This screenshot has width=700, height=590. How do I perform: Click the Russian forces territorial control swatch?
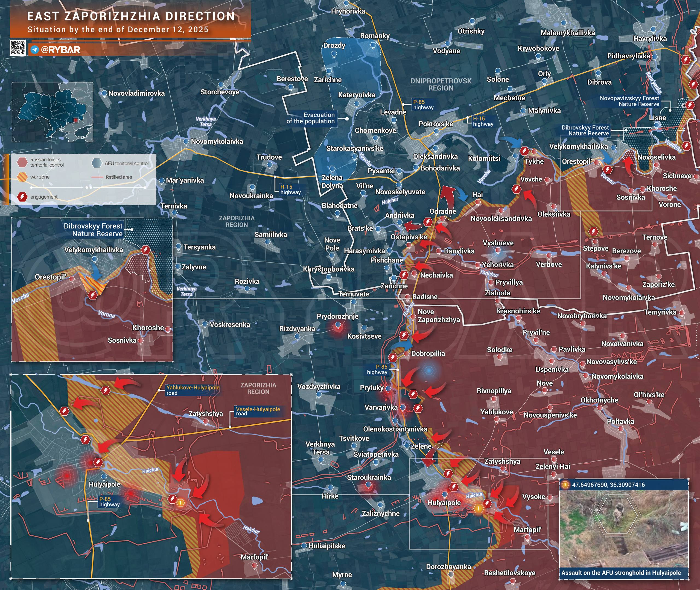click(22, 162)
